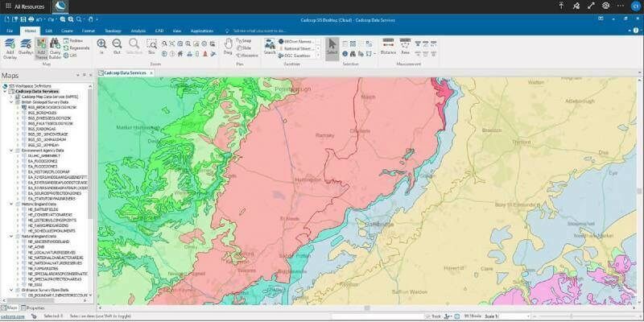Click the cadcorp.com link in status bar
Viewport: 644px width, 322px height.
[14, 316]
